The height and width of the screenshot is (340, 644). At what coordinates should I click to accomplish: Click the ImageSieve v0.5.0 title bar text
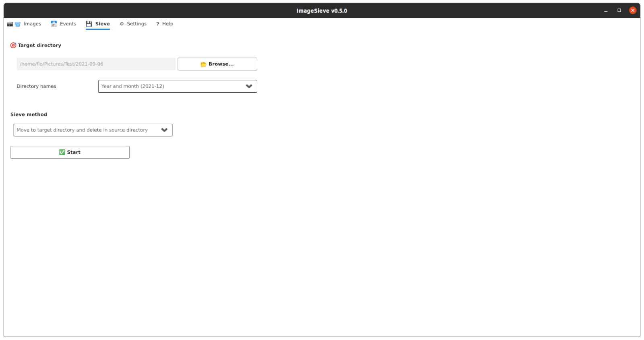(x=322, y=11)
